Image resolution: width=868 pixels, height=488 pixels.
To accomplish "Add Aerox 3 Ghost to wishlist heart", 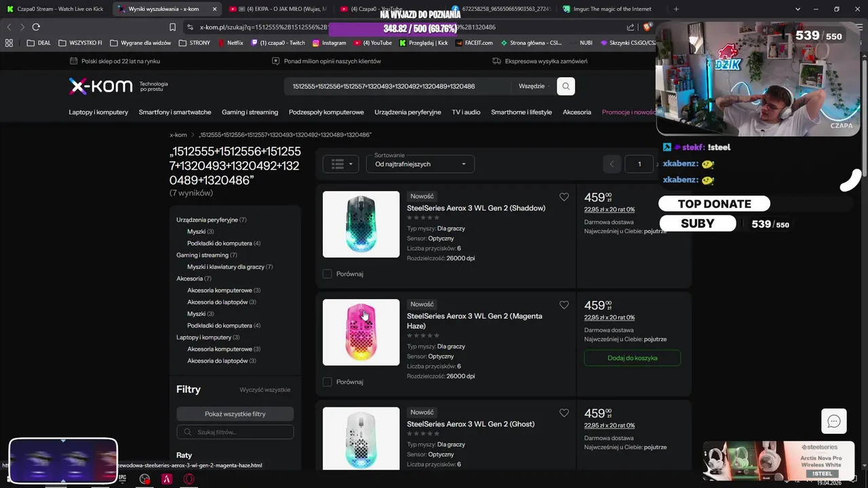I will point(564,413).
